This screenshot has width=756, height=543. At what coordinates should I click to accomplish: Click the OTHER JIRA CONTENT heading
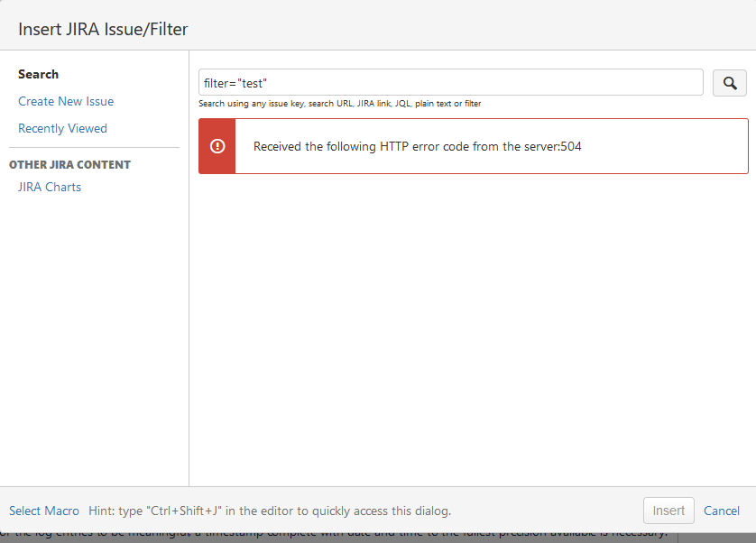tap(69, 165)
